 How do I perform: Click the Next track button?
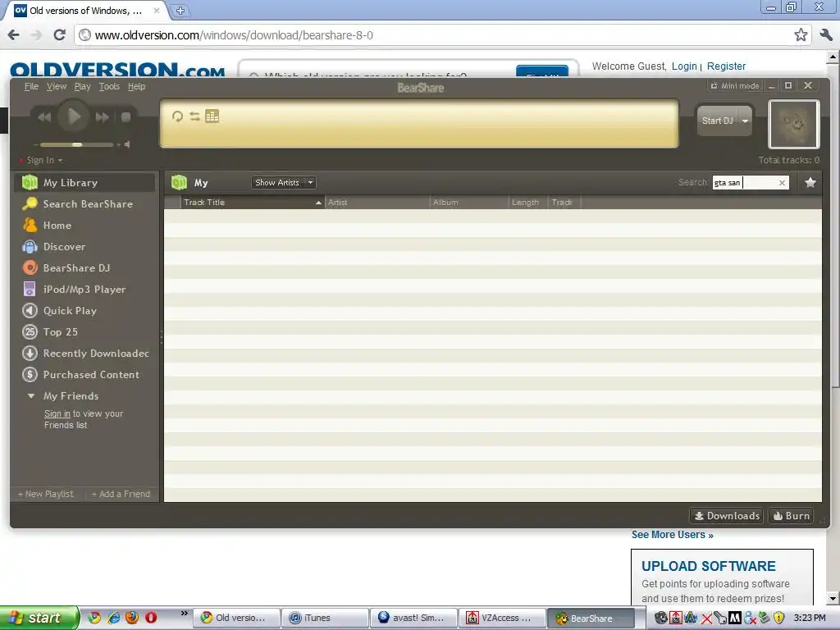pos(102,116)
